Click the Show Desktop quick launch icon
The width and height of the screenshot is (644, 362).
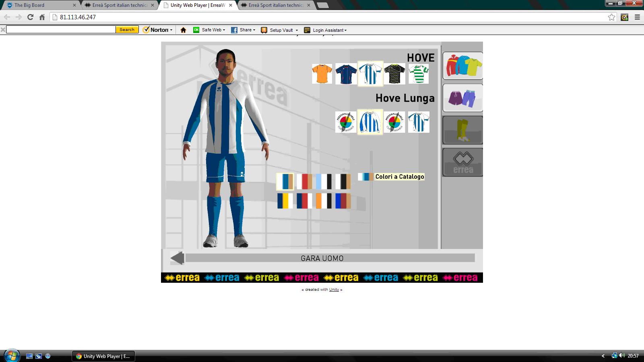(x=29, y=356)
